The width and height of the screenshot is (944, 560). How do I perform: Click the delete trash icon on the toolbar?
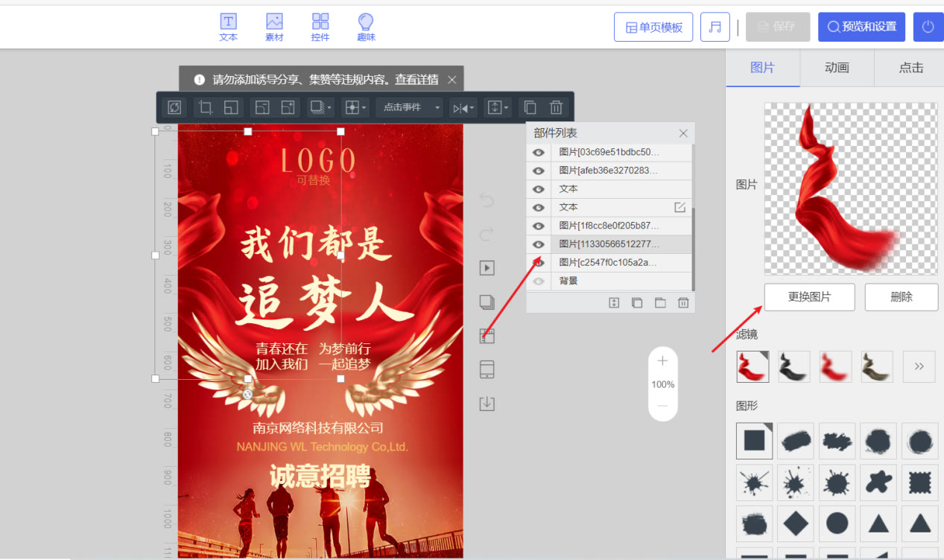556,107
